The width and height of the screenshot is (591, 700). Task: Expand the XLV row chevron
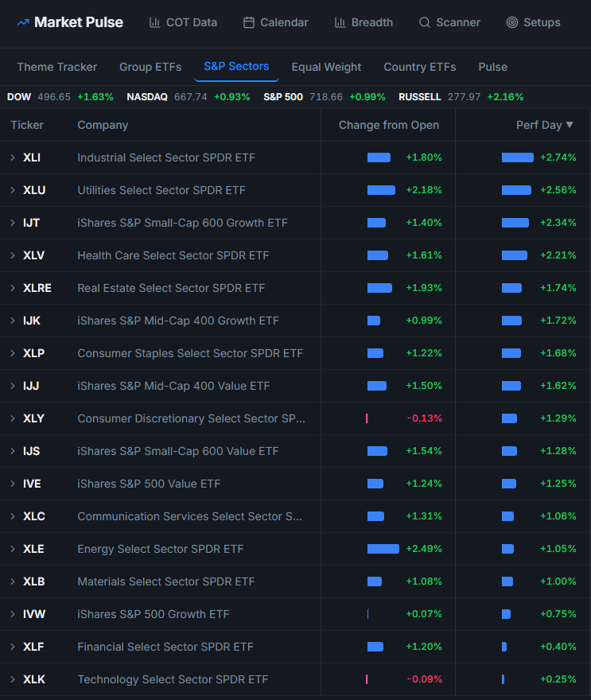pyautogui.click(x=13, y=255)
